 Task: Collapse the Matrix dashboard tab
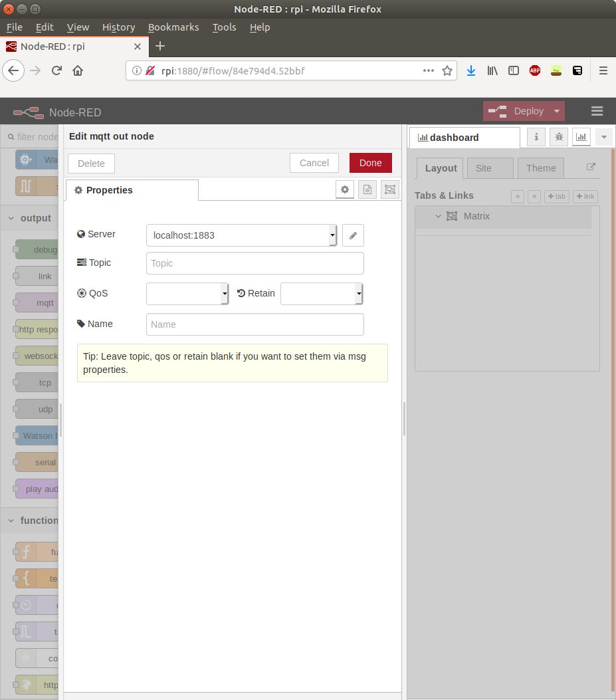pos(438,216)
